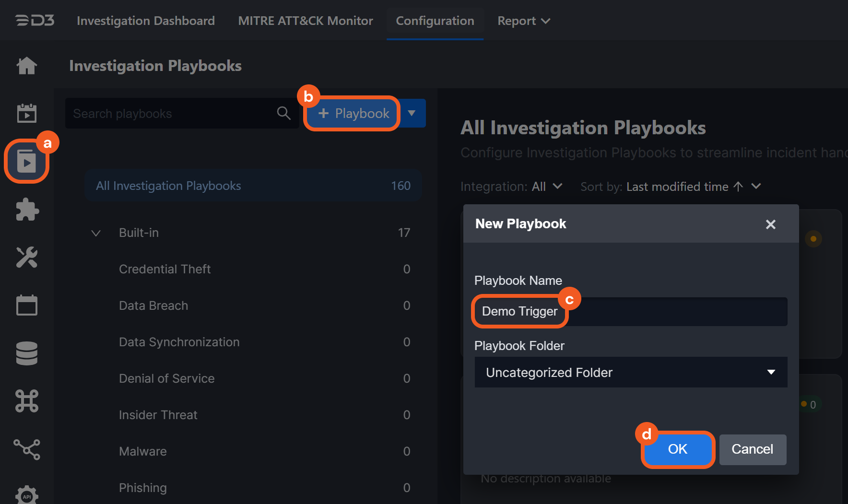Switch to MITRE ATT&CK Monitor tab
The height and width of the screenshot is (504, 848).
tap(305, 21)
